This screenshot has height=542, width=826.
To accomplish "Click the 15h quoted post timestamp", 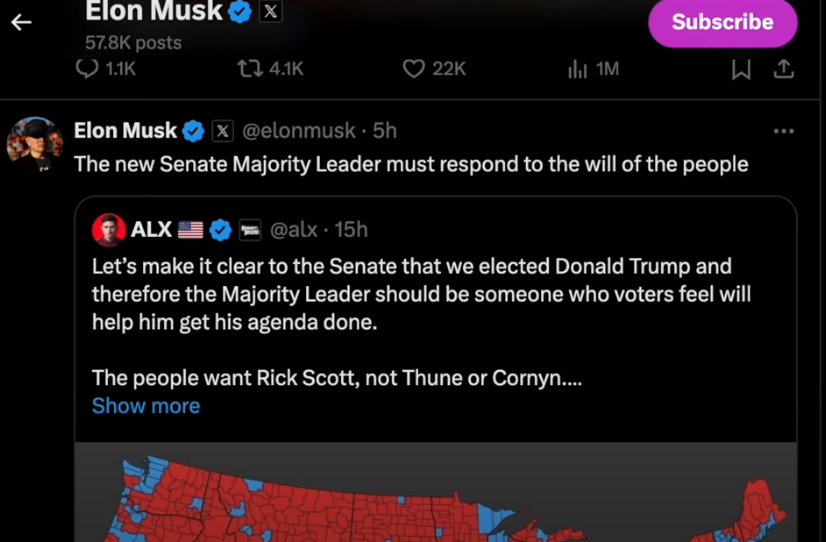I will (x=351, y=230).
